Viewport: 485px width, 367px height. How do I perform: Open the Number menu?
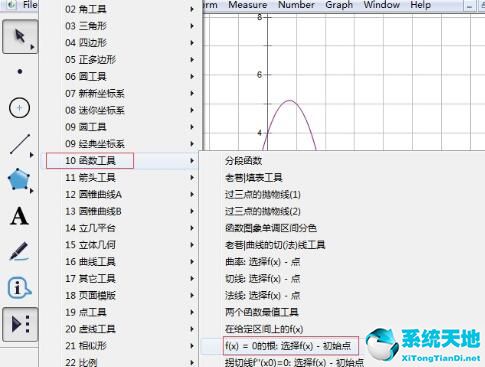click(x=296, y=5)
